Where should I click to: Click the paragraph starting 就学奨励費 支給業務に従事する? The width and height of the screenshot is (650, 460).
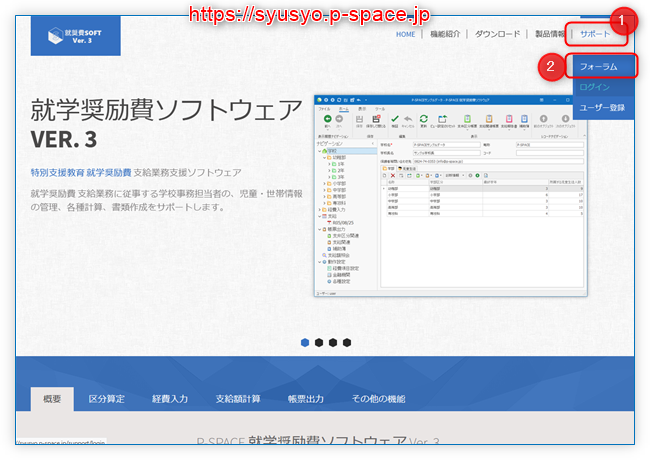166,200
